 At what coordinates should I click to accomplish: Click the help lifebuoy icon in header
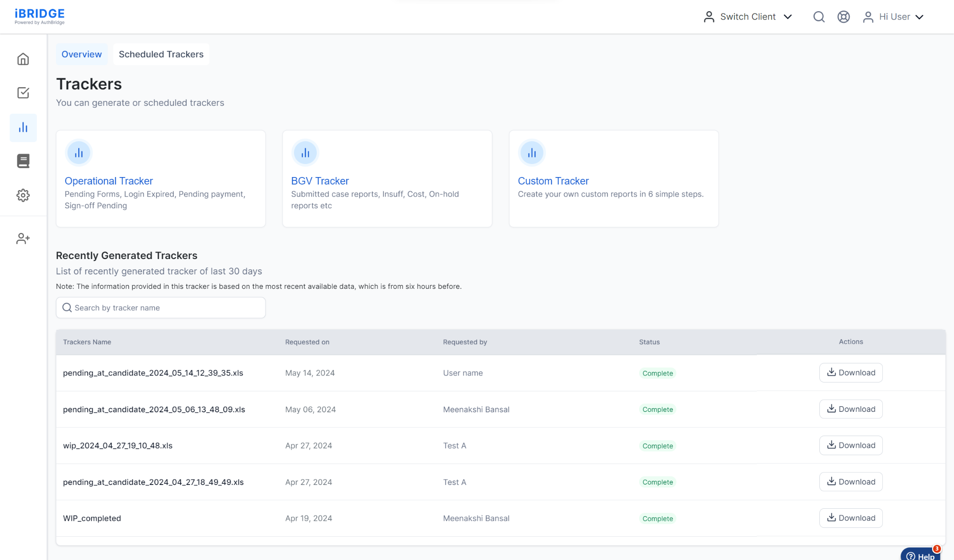pyautogui.click(x=843, y=17)
